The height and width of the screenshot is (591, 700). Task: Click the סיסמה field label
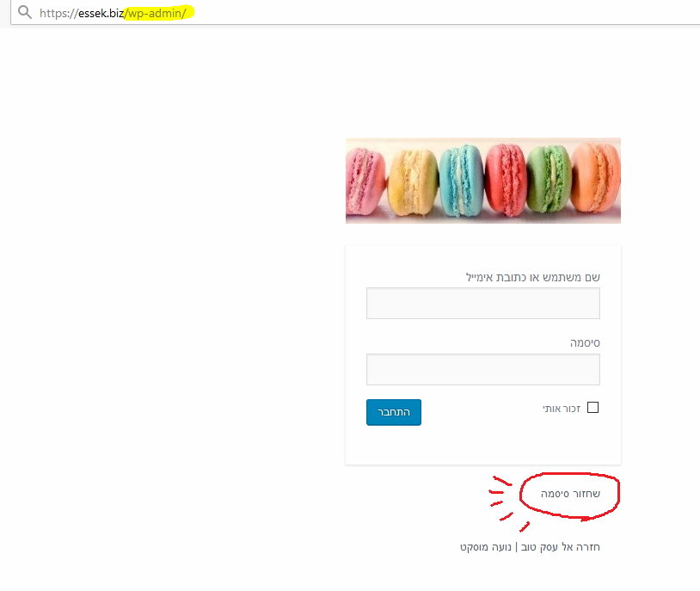coord(585,343)
